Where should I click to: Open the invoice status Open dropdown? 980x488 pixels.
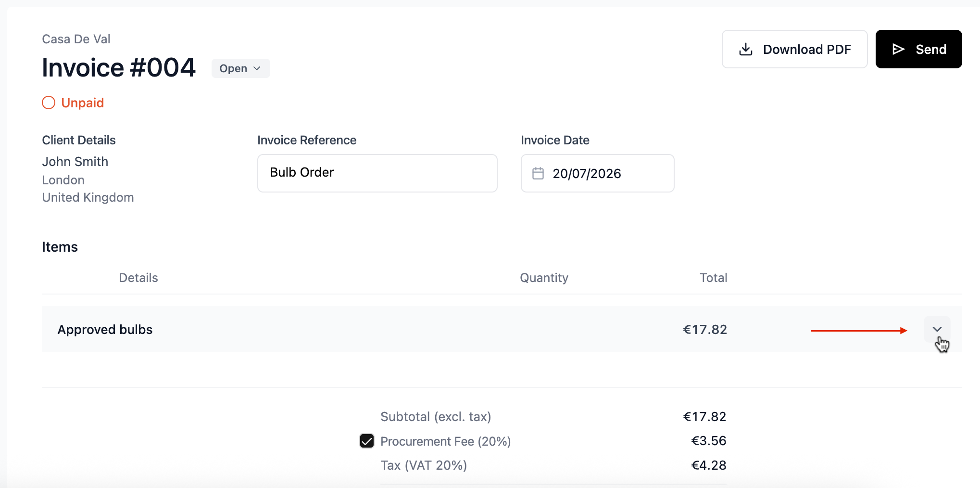(x=240, y=68)
